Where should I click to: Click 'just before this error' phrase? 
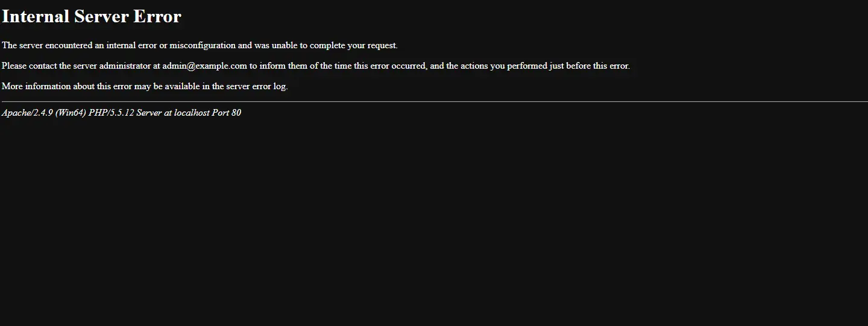pos(588,66)
